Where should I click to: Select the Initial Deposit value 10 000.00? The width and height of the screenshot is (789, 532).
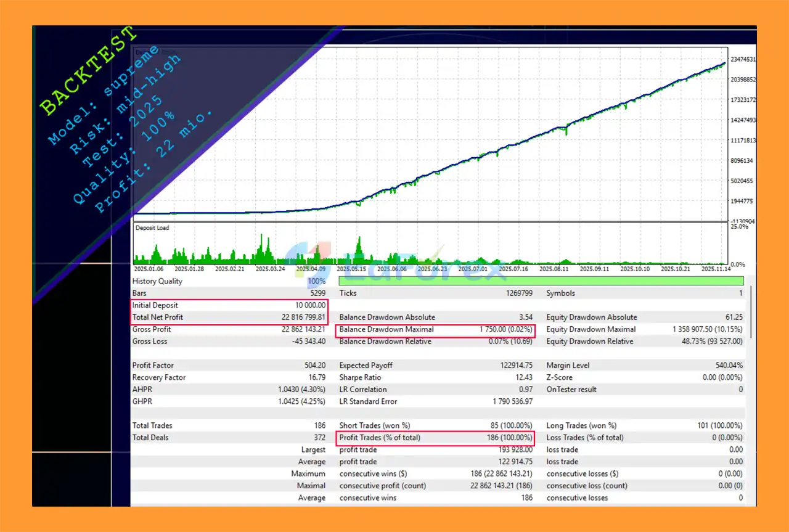(x=310, y=305)
